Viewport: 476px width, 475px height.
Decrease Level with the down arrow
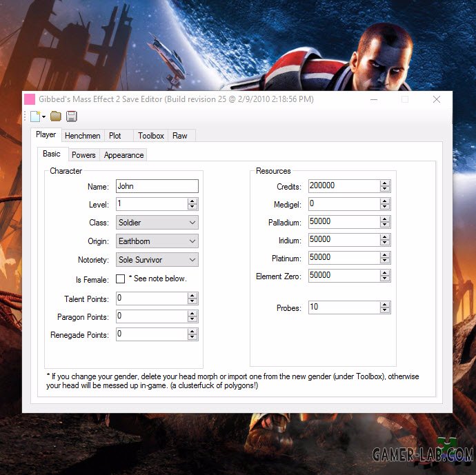click(192, 207)
